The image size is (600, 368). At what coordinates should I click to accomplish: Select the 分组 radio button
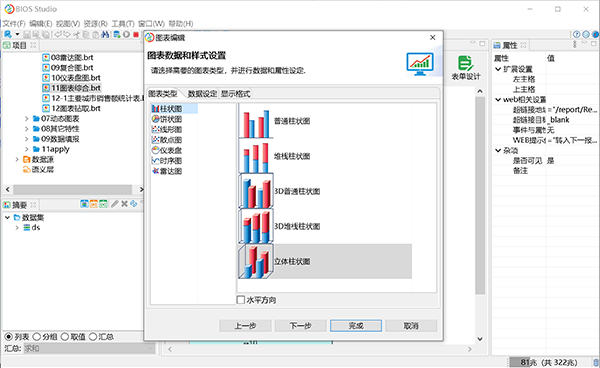(37, 337)
